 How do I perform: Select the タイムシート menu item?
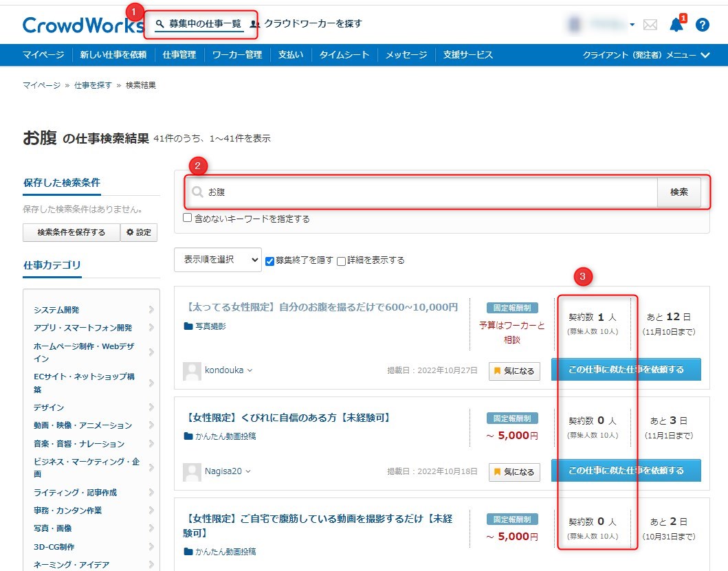344,55
